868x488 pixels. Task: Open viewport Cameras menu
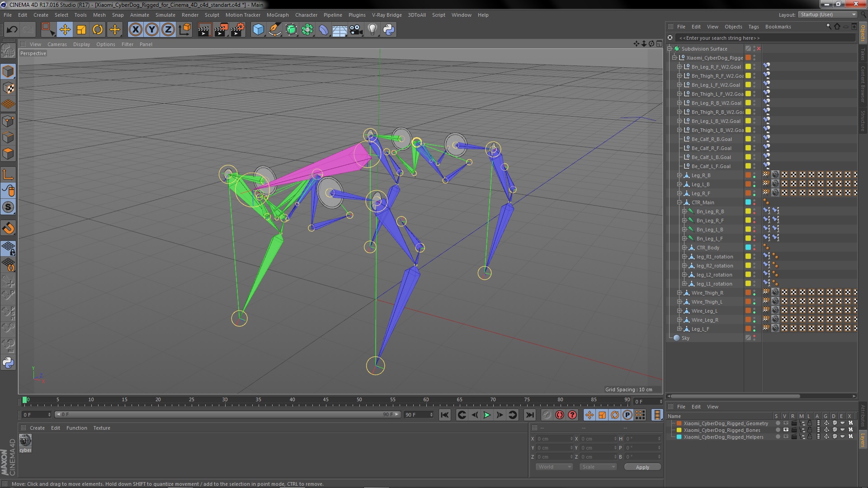57,44
